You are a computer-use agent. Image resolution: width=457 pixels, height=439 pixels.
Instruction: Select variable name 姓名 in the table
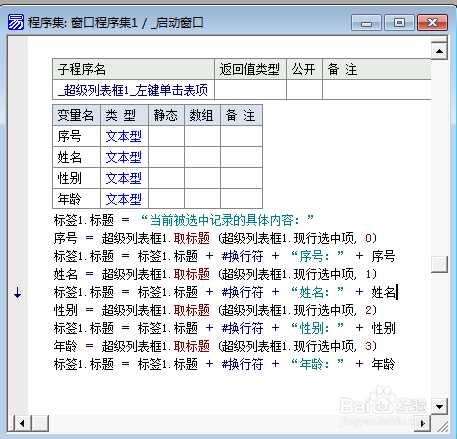[69, 157]
